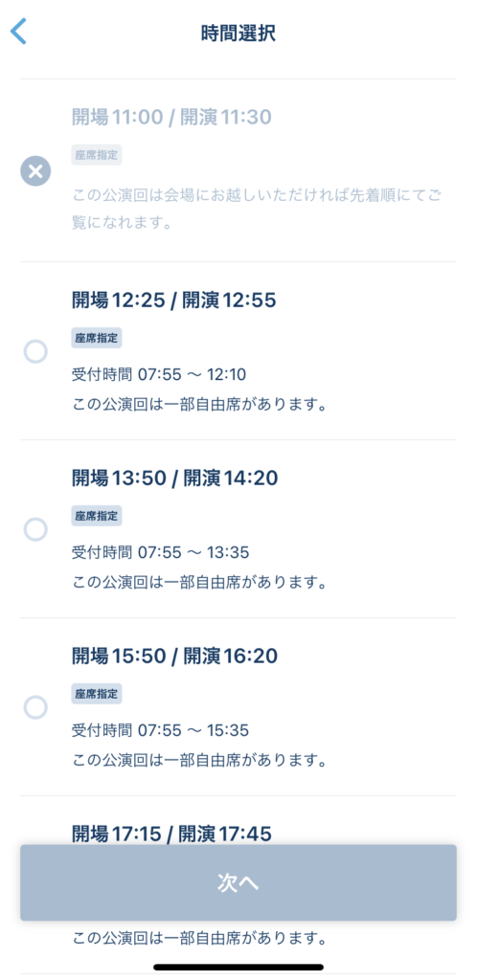Tap the 次へ button

238,882
